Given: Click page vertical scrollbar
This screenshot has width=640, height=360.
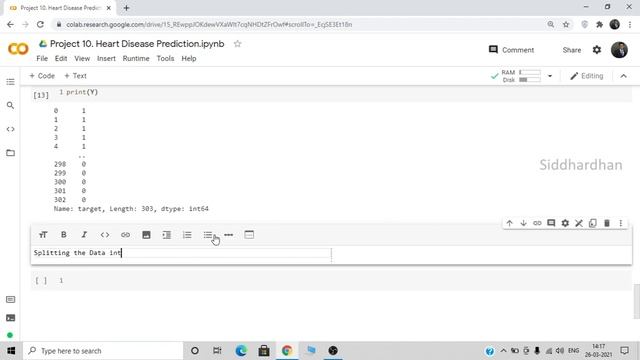Looking at the screenshot, I should pyautogui.click(x=636, y=302).
